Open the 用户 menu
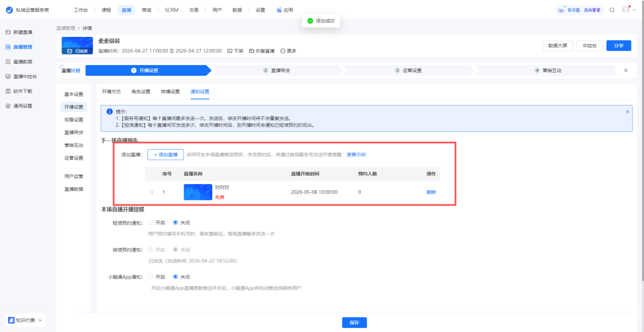 pos(217,10)
